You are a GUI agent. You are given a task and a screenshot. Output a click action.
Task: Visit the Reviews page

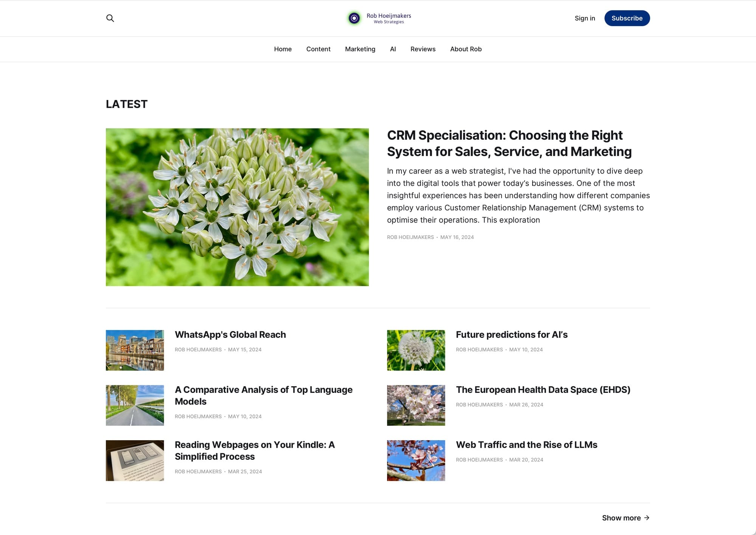click(423, 49)
